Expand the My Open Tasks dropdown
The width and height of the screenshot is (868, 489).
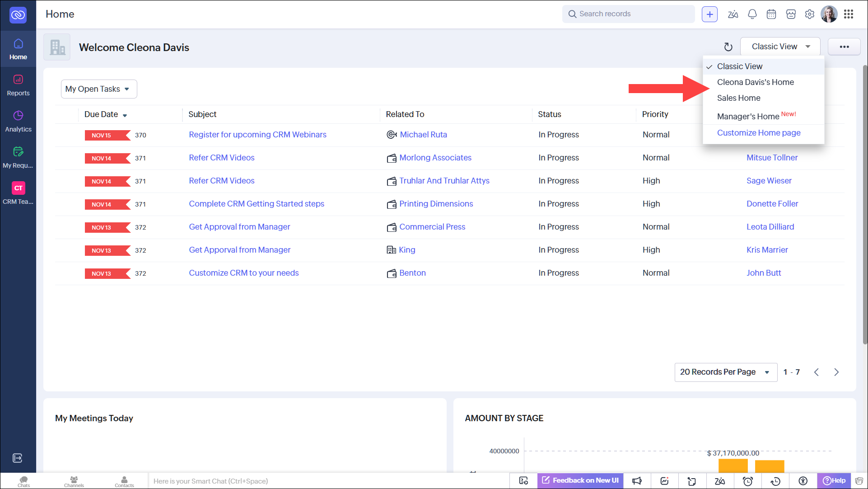pos(98,89)
